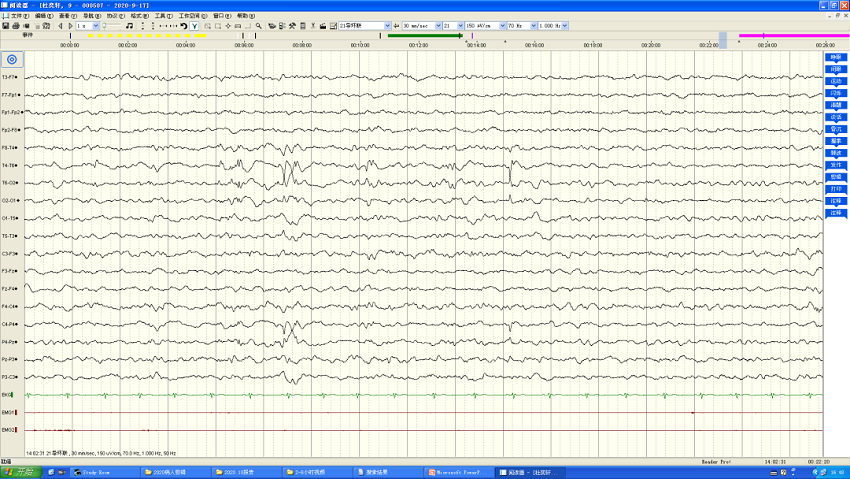Click the top blue event button in right panel

835,58
